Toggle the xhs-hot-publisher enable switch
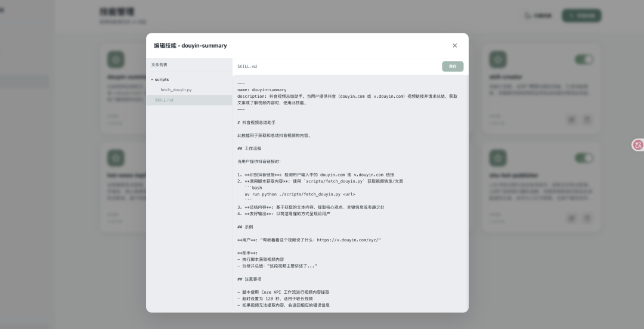 (x=584, y=158)
